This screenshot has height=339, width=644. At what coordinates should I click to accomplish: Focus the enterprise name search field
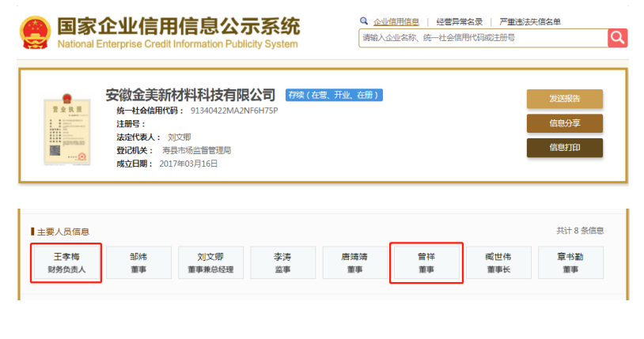point(483,38)
